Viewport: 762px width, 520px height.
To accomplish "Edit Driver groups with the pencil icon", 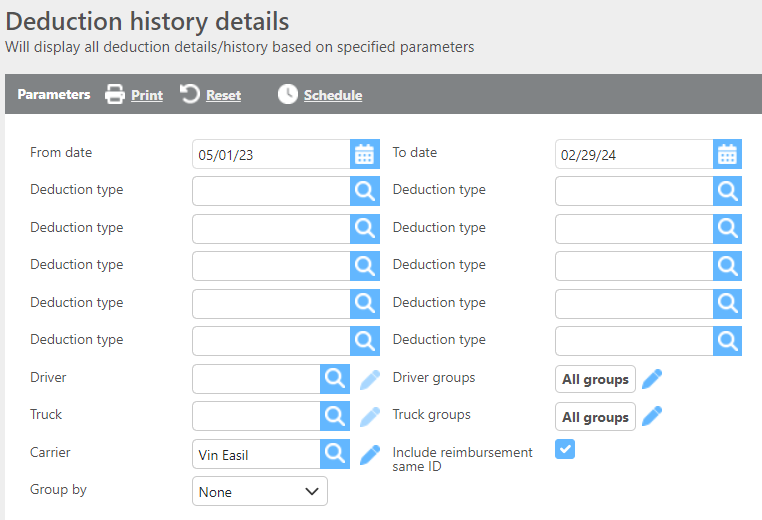I will pos(652,379).
